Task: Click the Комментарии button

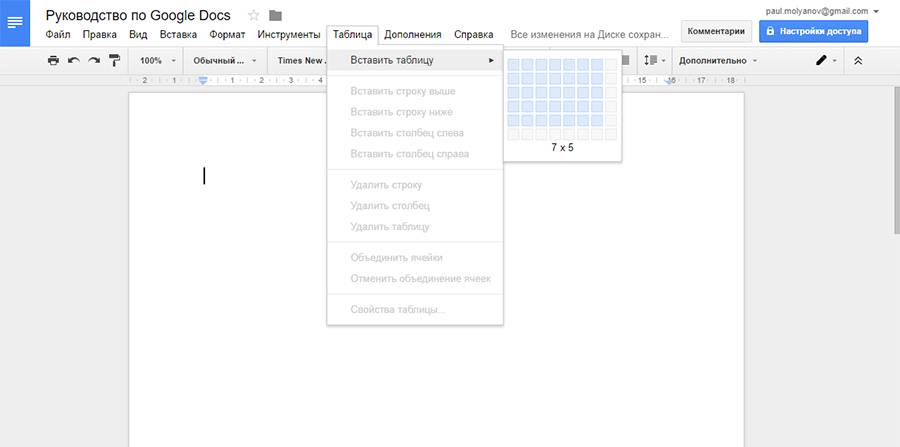Action: 716,31
